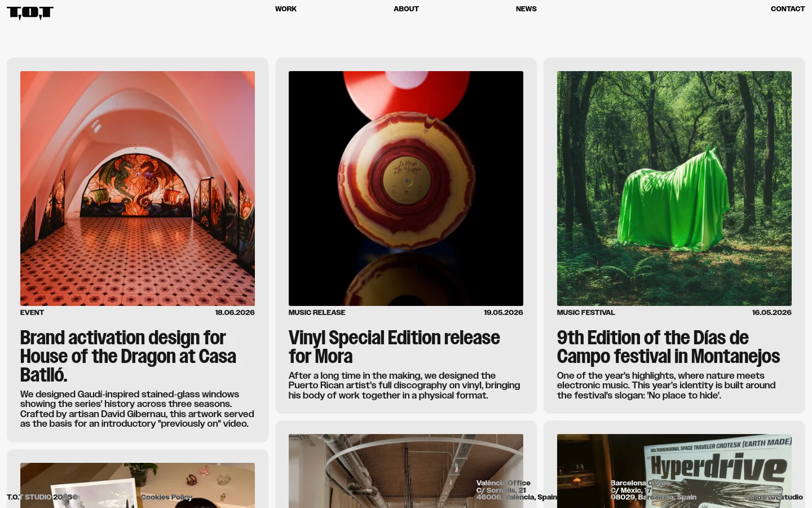812x508 pixels.
Task: Open the Hyperdrive magazine image card
Action: [x=674, y=471]
